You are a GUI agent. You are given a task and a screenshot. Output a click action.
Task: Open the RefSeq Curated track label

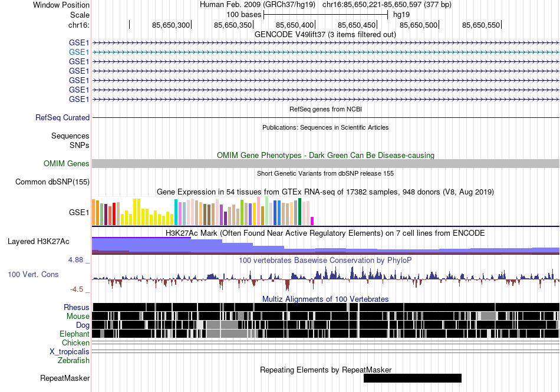[62, 117]
